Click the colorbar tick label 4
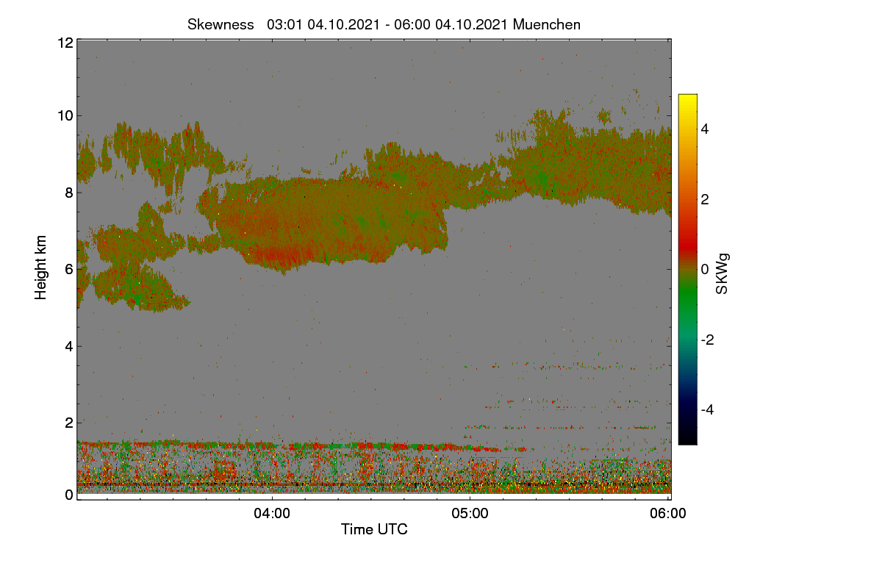Image resolution: width=882 pixels, height=588 pixels. point(705,129)
